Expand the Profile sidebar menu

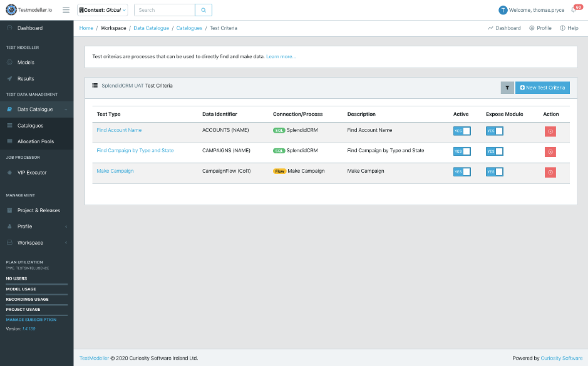click(x=36, y=226)
